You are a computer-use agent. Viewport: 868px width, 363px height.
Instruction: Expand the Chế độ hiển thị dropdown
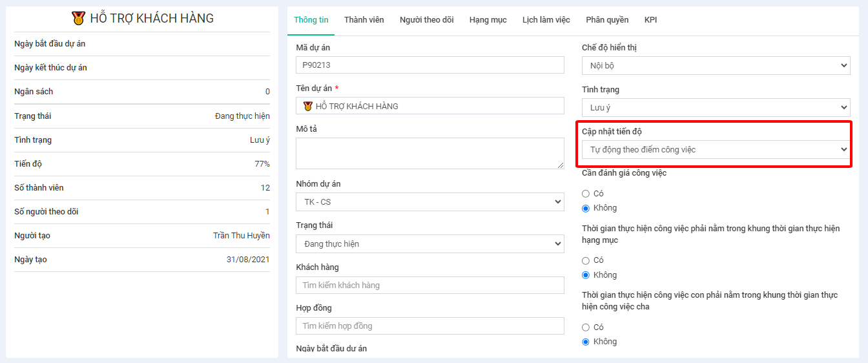(x=716, y=66)
